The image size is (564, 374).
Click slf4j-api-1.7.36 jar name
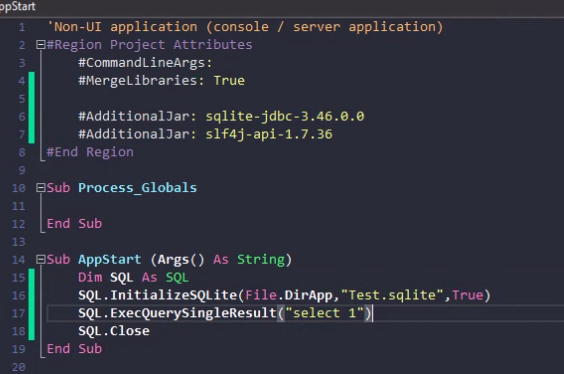(x=269, y=134)
